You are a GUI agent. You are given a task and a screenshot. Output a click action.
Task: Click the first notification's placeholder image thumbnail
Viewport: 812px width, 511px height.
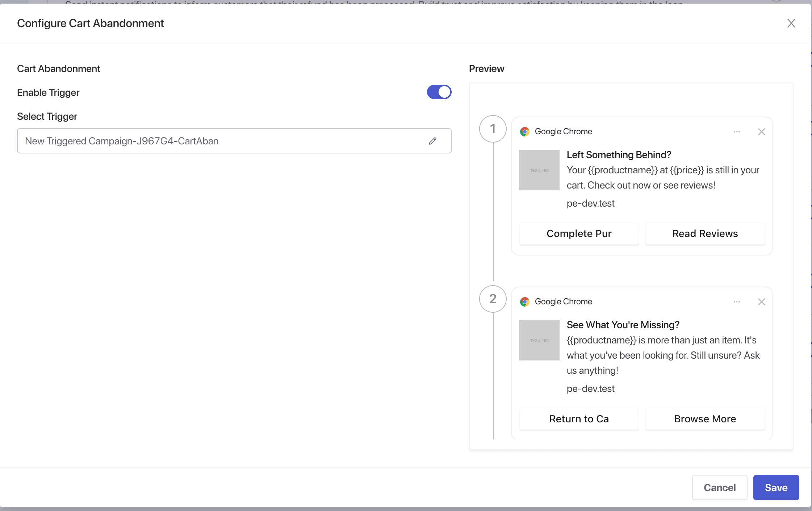tap(539, 170)
